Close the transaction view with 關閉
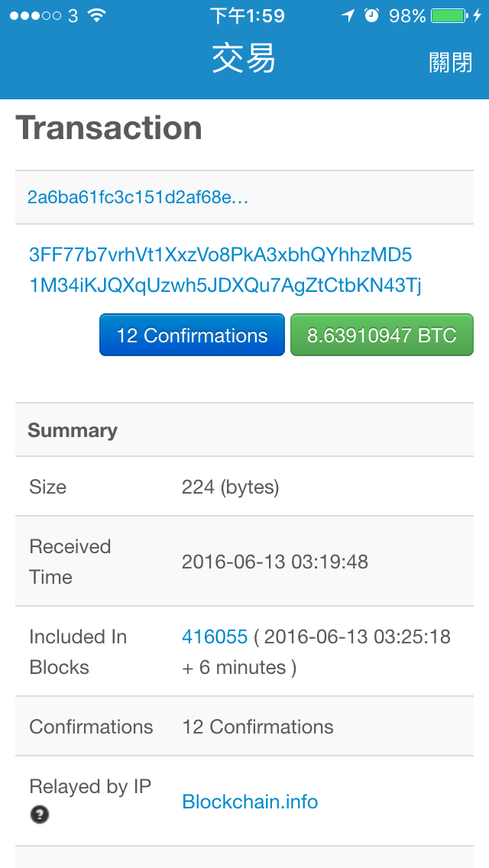Image resolution: width=489 pixels, height=868 pixels. 451,63
